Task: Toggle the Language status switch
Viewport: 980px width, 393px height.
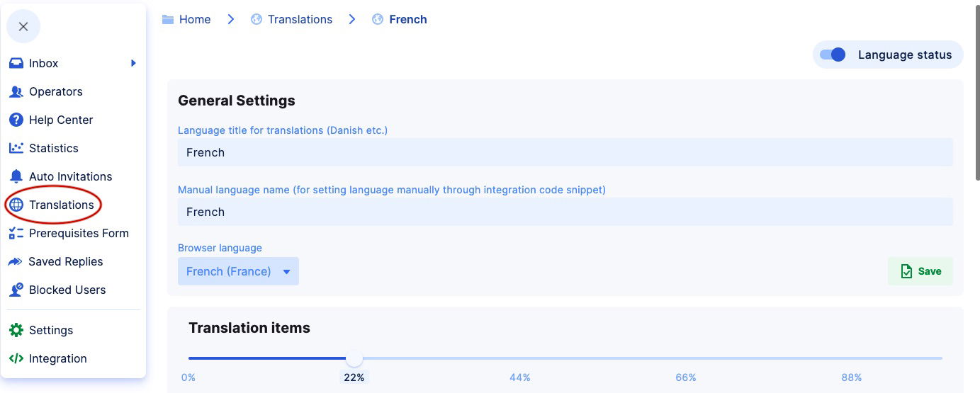Action: point(833,55)
